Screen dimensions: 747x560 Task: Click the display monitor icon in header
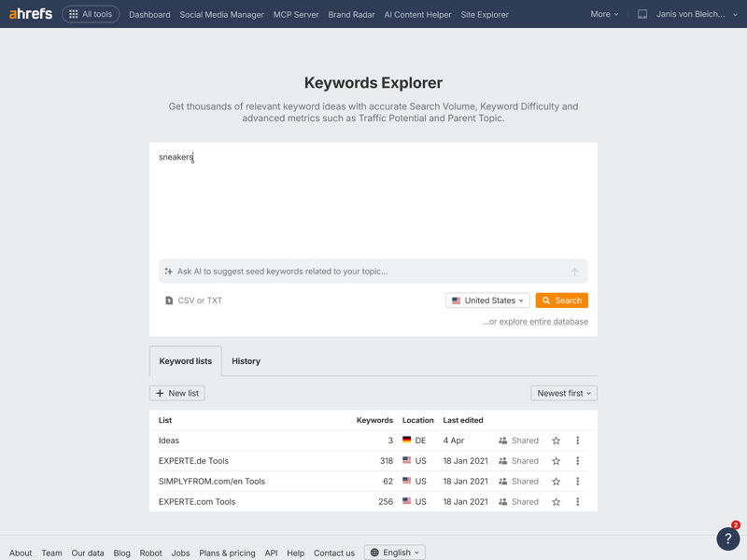tap(642, 14)
